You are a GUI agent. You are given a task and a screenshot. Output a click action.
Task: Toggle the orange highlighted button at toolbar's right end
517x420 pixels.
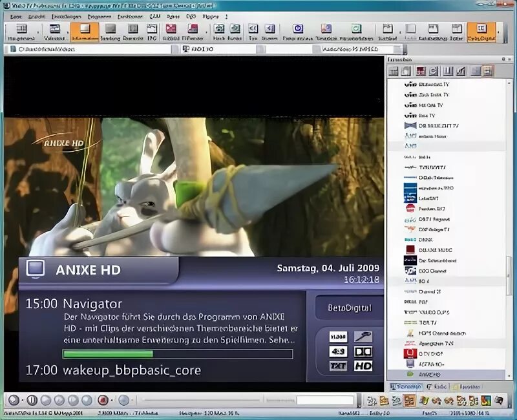pos(481,32)
